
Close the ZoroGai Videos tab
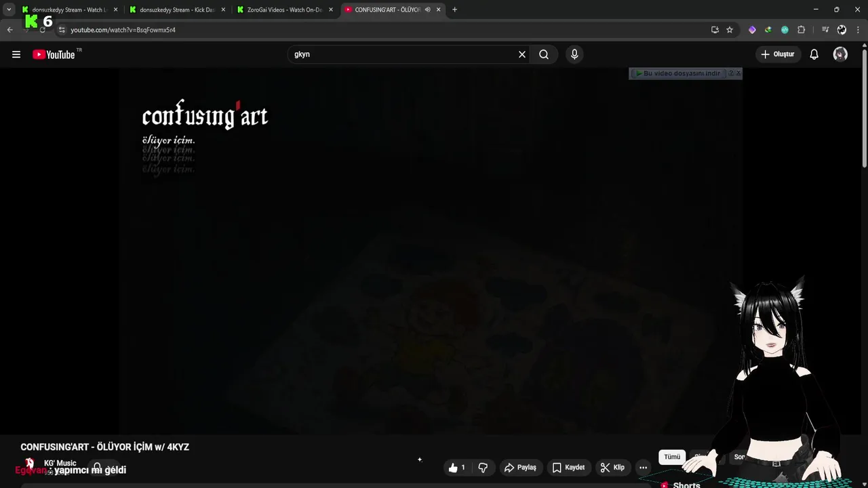(x=331, y=9)
